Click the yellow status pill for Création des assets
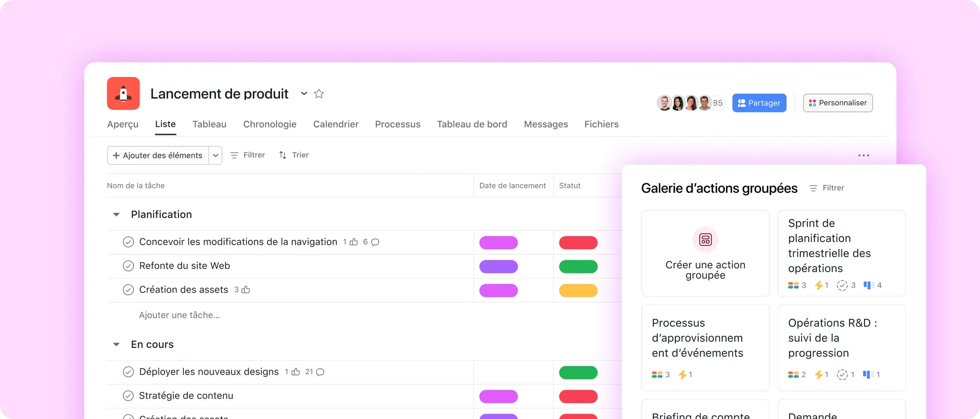 (x=578, y=290)
